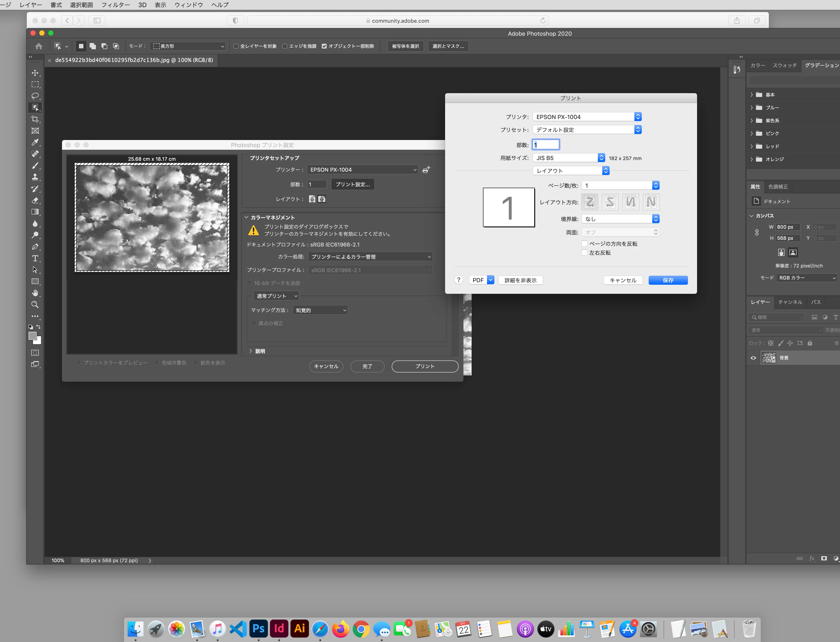Viewport: 840px width, 642px height.
Task: Click landscape orientation layout icon
Action: (x=322, y=199)
